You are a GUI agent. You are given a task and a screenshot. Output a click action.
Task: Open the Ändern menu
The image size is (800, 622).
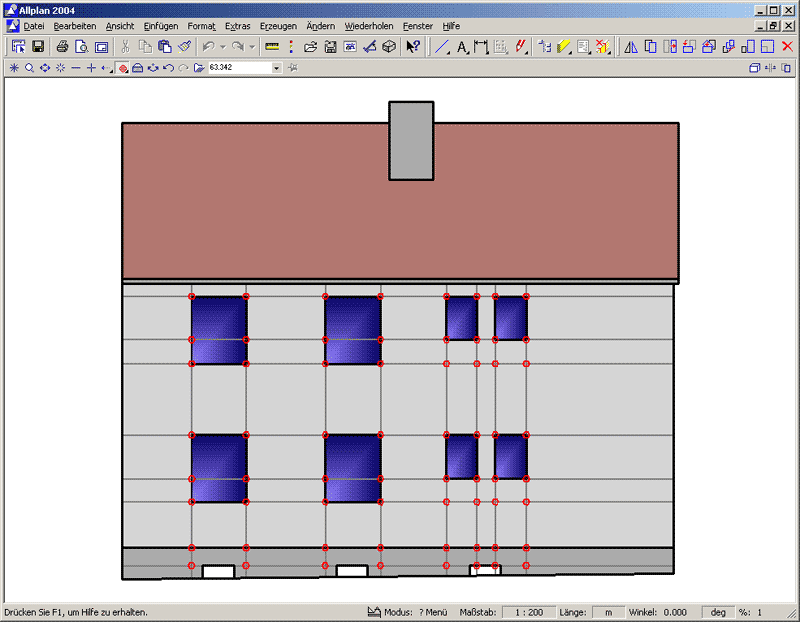coord(320,25)
